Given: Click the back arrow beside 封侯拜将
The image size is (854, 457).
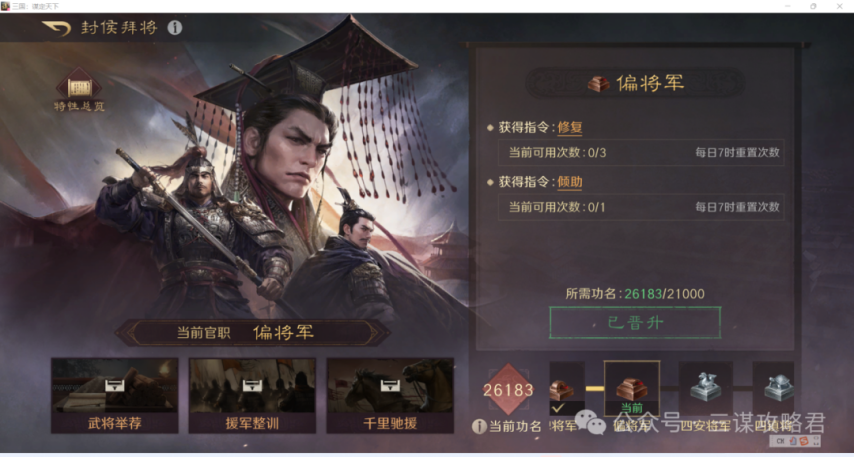Looking at the screenshot, I should (x=57, y=28).
